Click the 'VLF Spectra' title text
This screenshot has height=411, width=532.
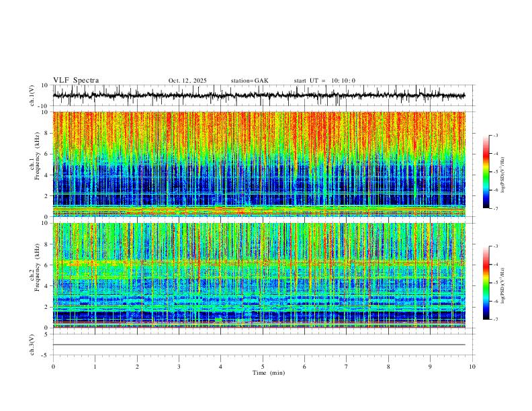pyautogui.click(x=76, y=81)
